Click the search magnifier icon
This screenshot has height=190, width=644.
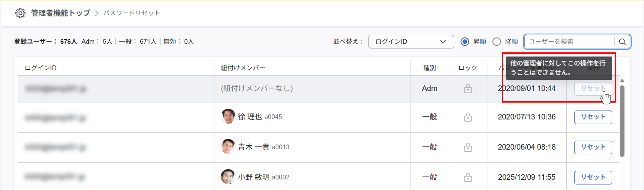(x=622, y=42)
